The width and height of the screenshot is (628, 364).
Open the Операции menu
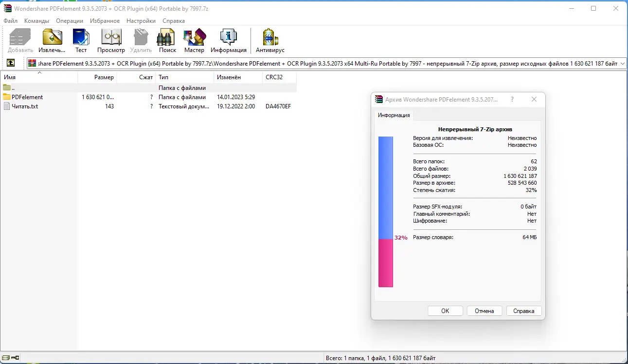pos(70,21)
